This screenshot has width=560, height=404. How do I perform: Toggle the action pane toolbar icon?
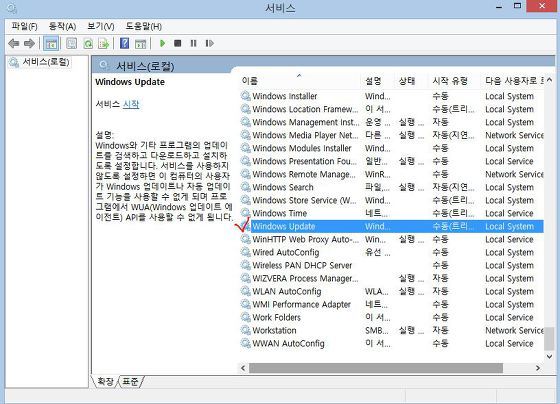(x=141, y=44)
